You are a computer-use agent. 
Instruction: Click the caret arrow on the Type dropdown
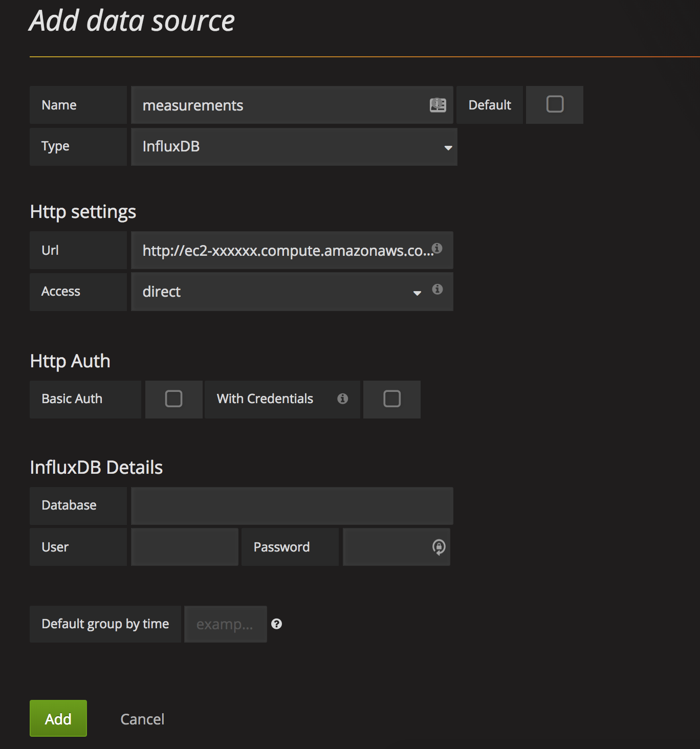448,147
